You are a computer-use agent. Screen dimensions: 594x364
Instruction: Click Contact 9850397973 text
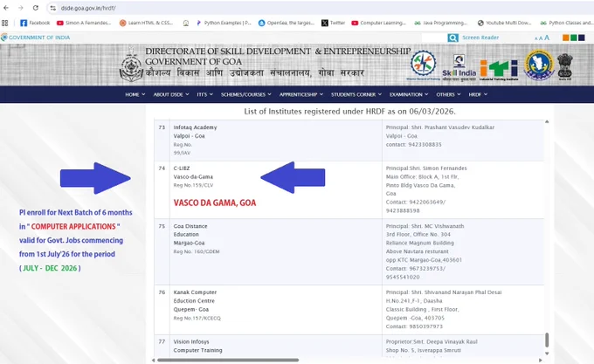click(414, 326)
